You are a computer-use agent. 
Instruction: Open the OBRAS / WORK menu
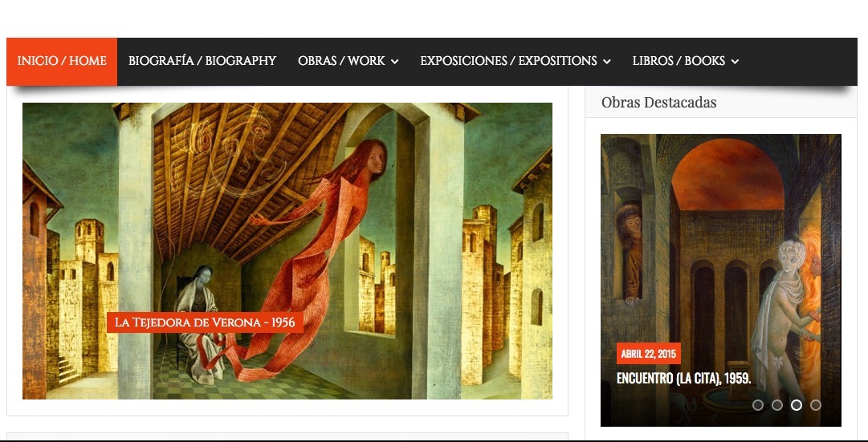point(348,62)
